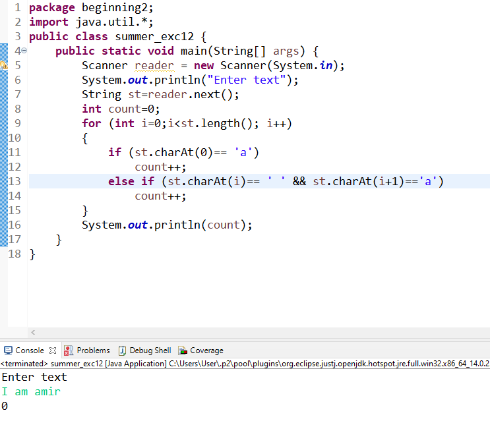This screenshot has width=490, height=448.
Task: Click the underlined 'reader' variable warning
Action: coord(154,65)
